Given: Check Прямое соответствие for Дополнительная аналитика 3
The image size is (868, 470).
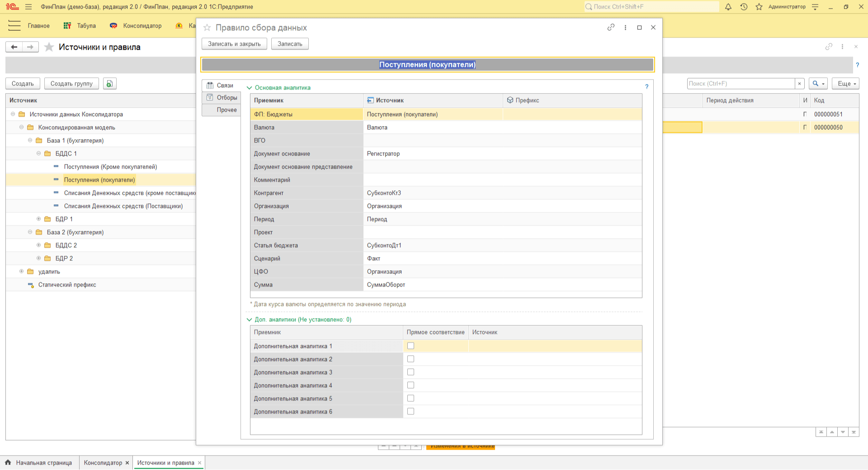Looking at the screenshot, I should tap(410, 372).
